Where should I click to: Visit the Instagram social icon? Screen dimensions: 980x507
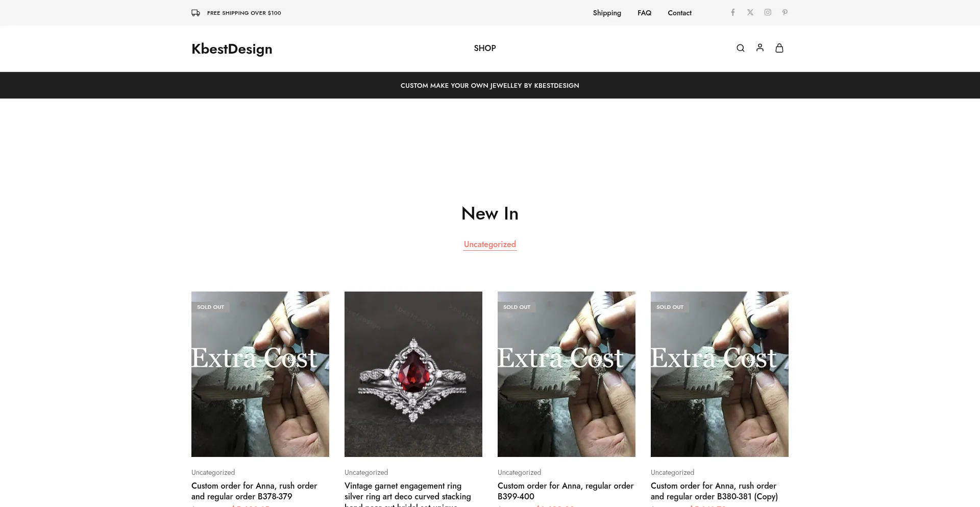coord(768,12)
